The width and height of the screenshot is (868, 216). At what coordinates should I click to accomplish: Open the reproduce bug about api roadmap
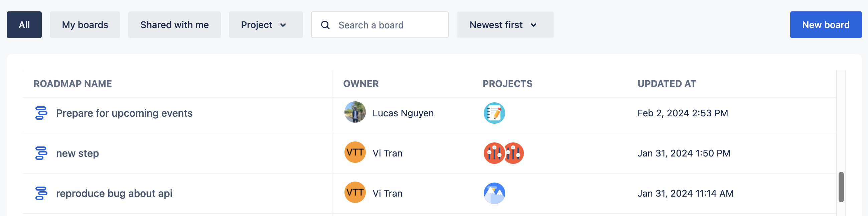click(114, 193)
